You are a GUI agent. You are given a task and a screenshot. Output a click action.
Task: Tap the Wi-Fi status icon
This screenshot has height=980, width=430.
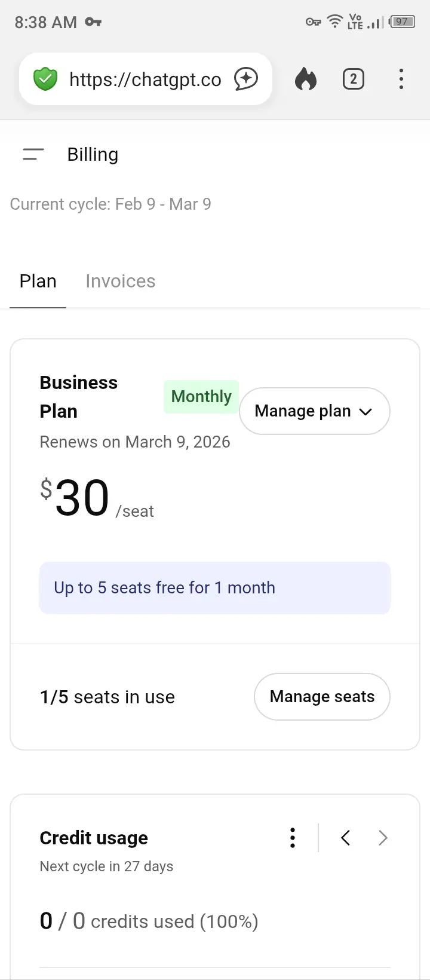[336, 22]
